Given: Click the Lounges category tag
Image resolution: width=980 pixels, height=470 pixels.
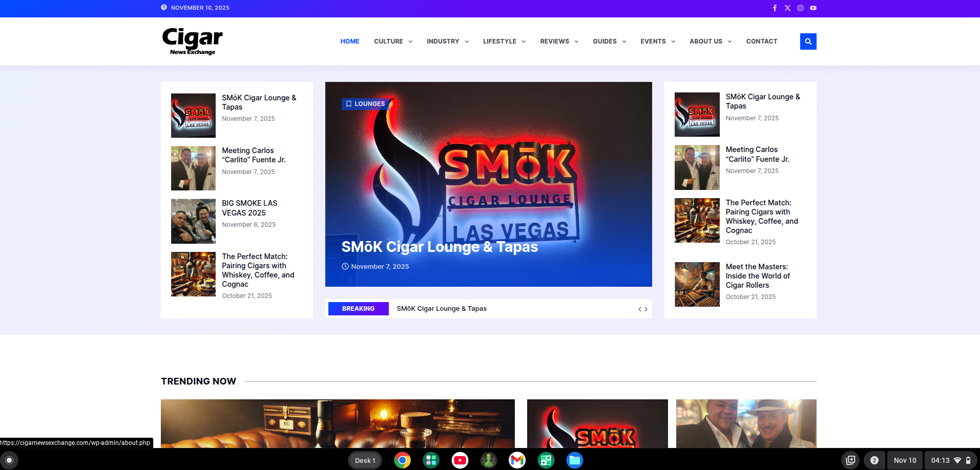Looking at the screenshot, I should [365, 104].
